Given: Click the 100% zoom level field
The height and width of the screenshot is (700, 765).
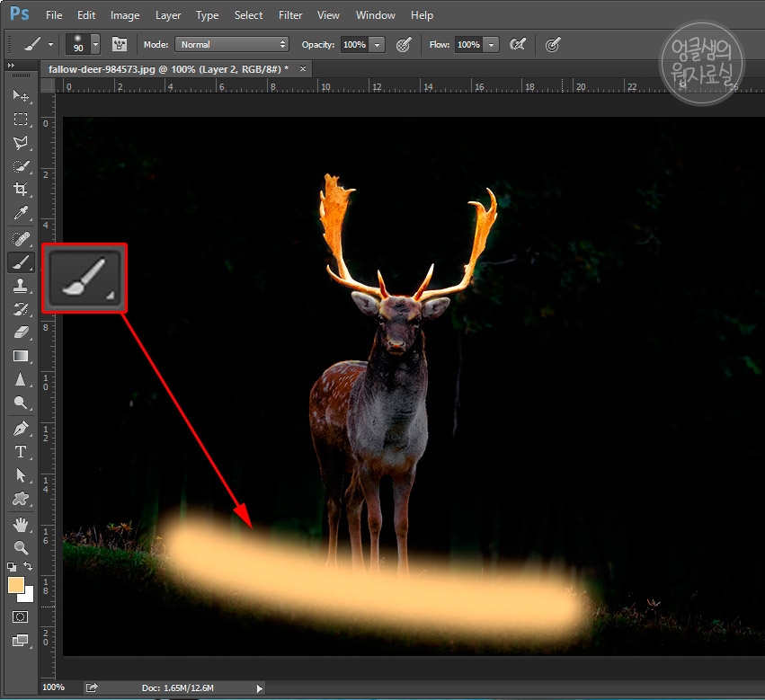Looking at the screenshot, I should point(53,687).
